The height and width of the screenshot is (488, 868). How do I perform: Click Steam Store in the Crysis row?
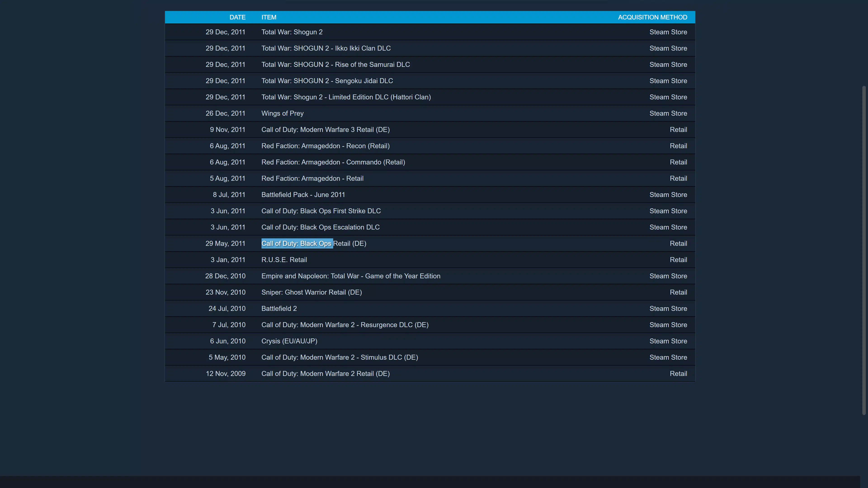coord(668,341)
